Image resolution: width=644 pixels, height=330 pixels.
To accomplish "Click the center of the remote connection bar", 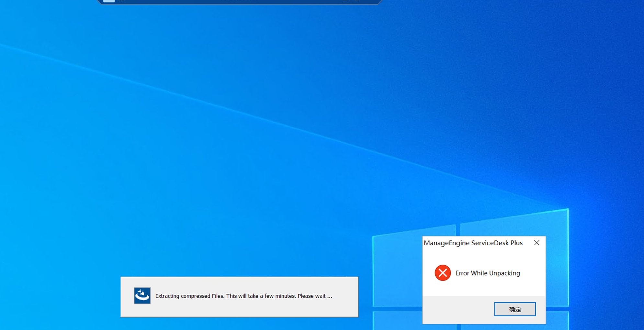I will pos(240,1).
